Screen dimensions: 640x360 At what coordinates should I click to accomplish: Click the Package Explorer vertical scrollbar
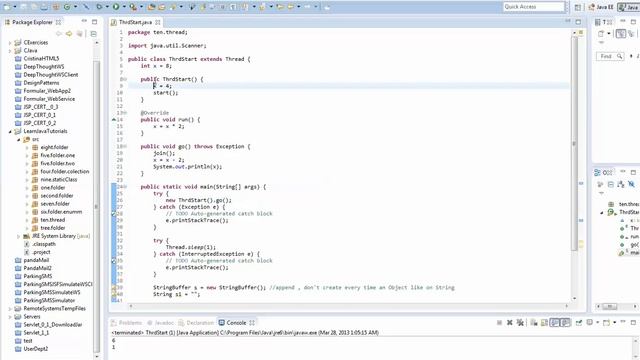click(97, 207)
